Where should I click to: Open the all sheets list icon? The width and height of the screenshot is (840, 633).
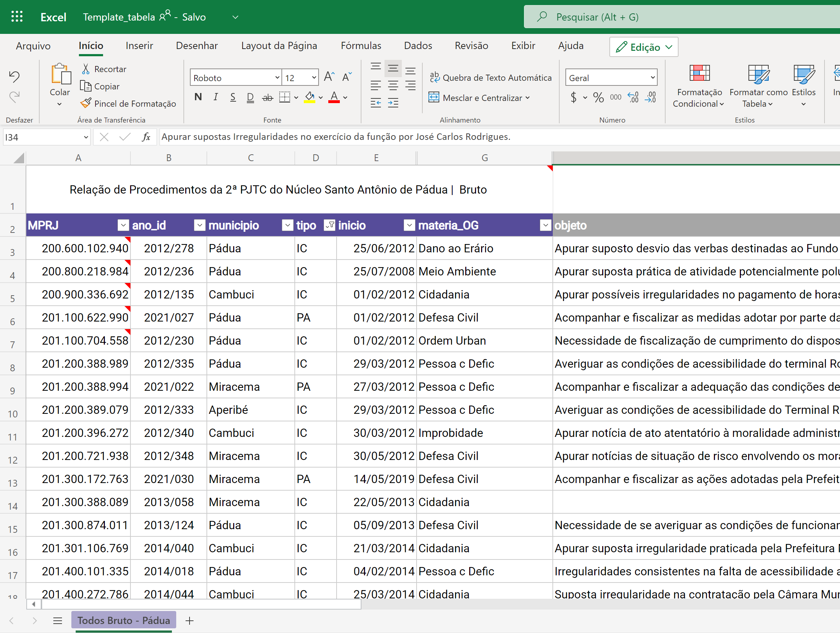tap(58, 620)
